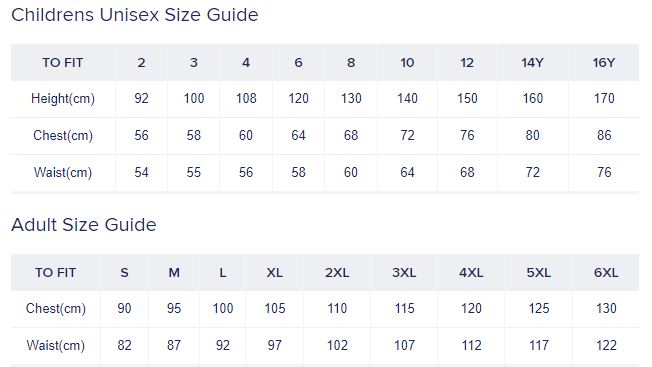Select adult waist value 82 cell
Image resolution: width=652 pixels, height=367 pixels.
(124, 345)
